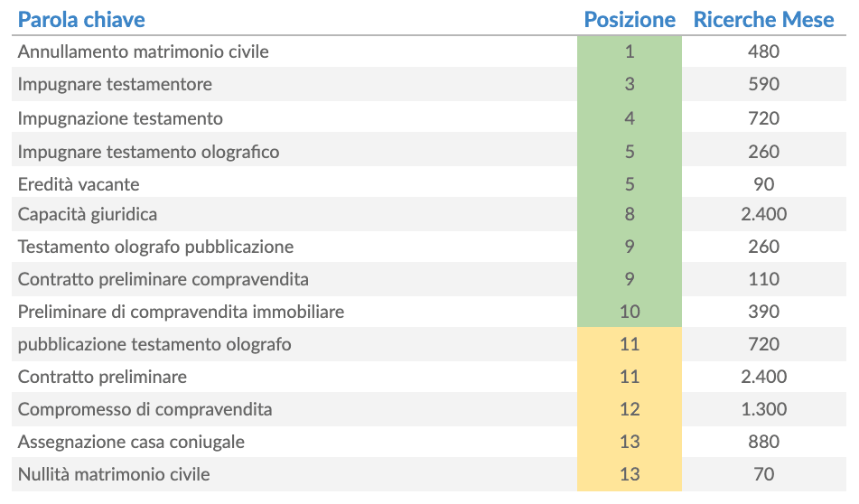Click 'Compromesso di compravendita' keyword
Image resolution: width=859 pixels, height=504 pixels.
pyautogui.click(x=145, y=409)
